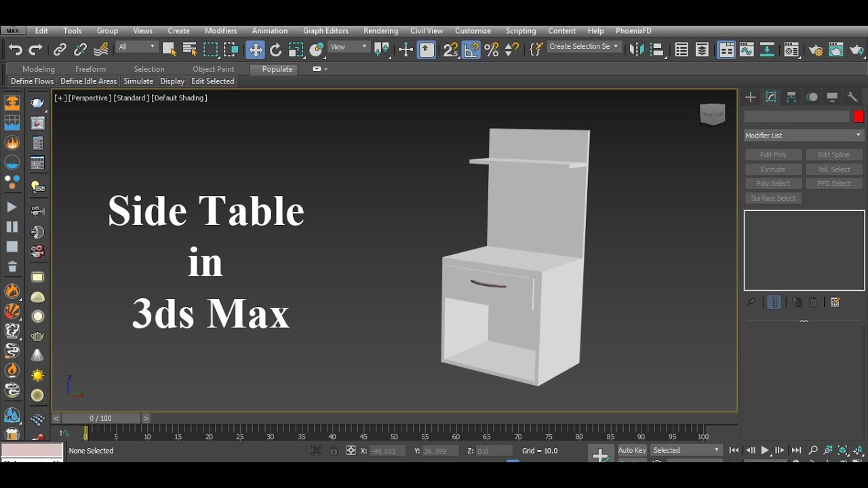The width and height of the screenshot is (868, 488).
Task: Toggle Window/Crossing selection mode
Action: pos(231,49)
